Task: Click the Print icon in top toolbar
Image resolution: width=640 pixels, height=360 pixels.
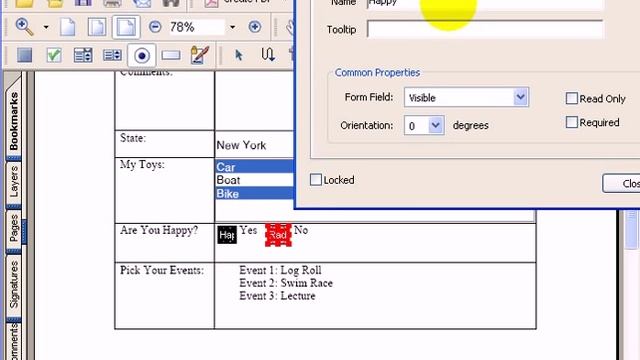Action: [112, 3]
